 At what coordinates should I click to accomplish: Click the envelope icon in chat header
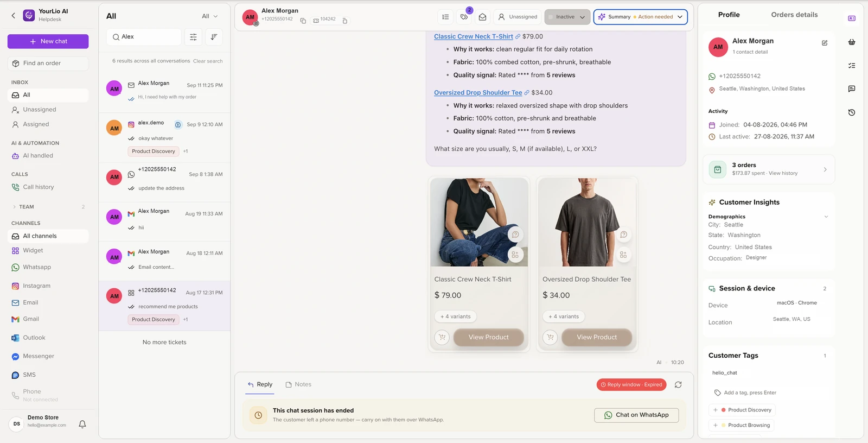tap(482, 17)
